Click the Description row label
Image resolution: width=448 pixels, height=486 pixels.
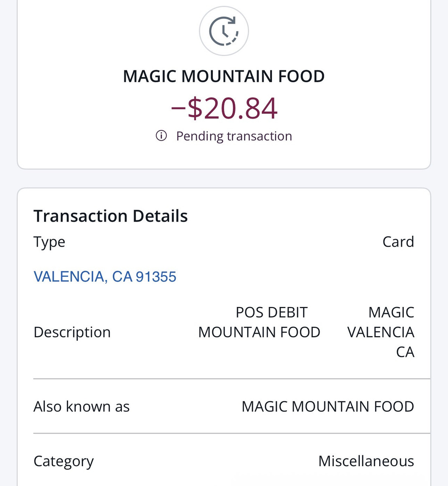point(72,332)
